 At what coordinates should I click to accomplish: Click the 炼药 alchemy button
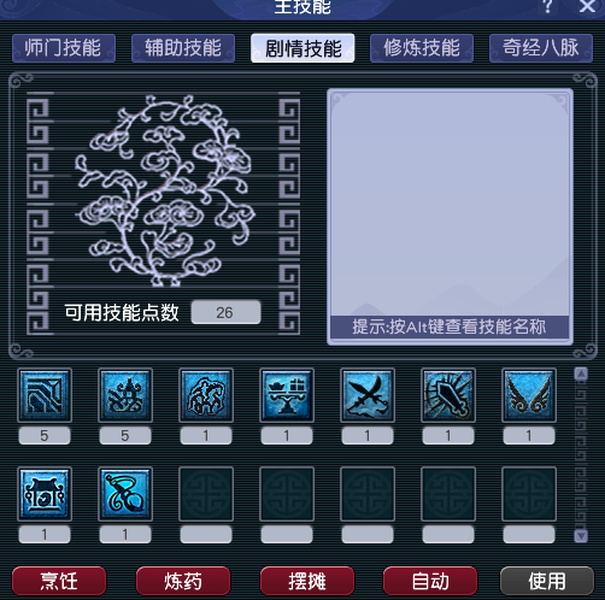pos(183,581)
